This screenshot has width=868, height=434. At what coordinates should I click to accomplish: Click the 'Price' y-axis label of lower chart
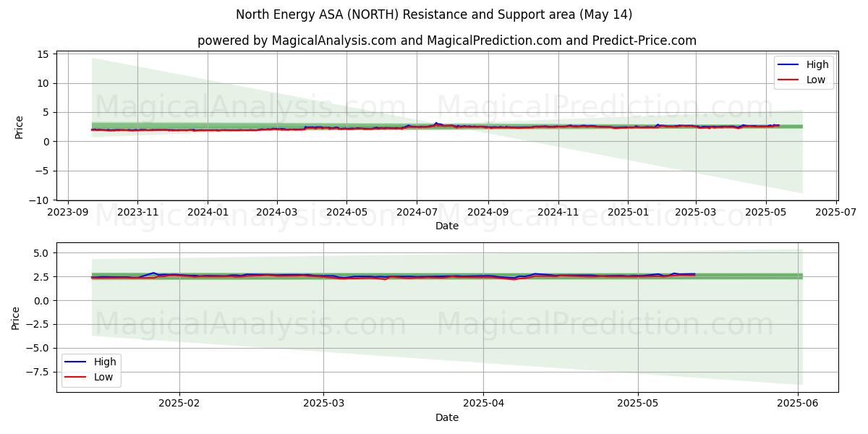coord(16,318)
